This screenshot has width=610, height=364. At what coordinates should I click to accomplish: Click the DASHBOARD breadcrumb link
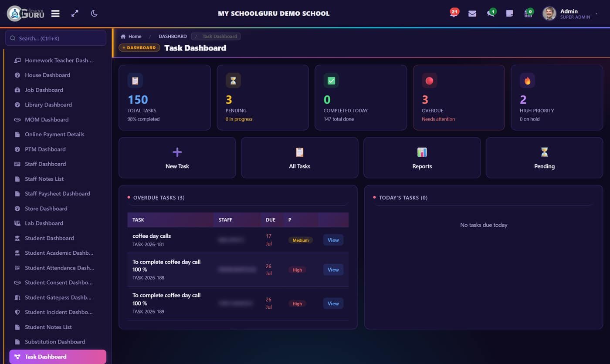click(173, 37)
